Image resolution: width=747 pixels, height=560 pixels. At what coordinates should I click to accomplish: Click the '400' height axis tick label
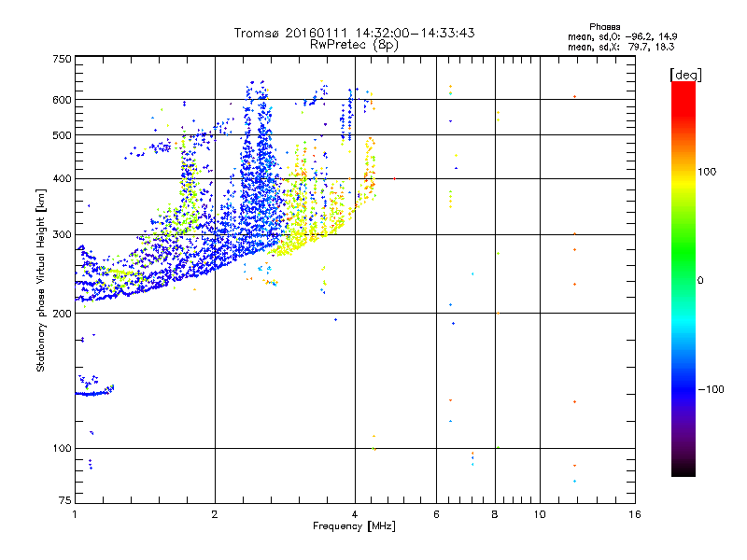[62, 179]
